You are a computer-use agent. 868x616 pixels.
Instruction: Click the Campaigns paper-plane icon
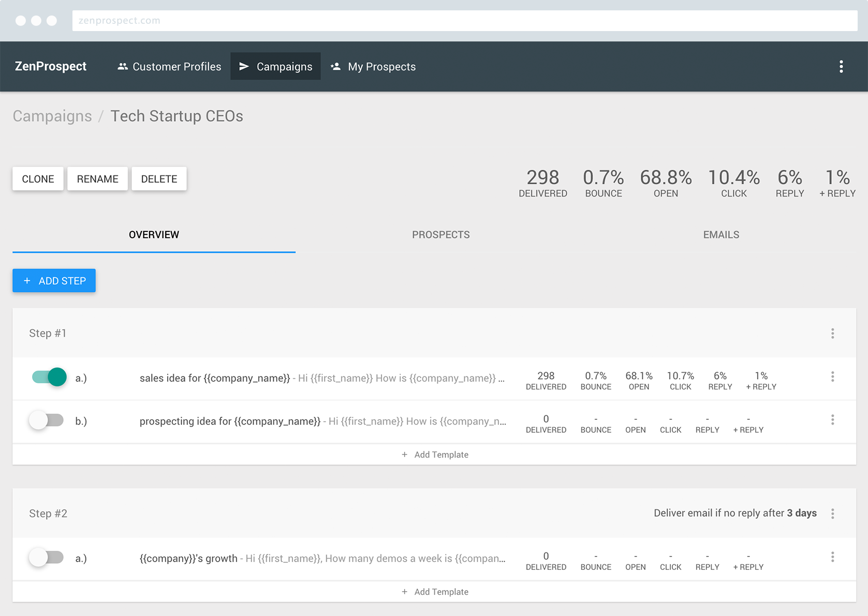pyautogui.click(x=244, y=66)
